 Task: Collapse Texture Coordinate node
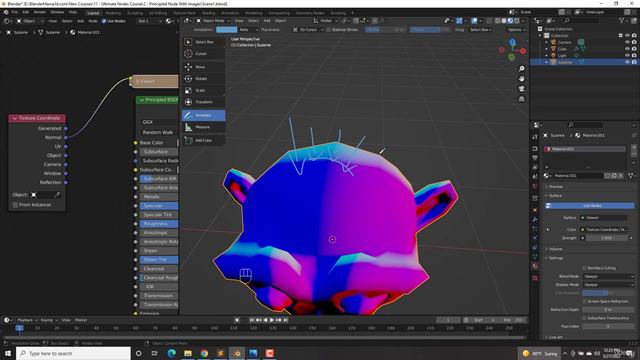(x=15, y=118)
